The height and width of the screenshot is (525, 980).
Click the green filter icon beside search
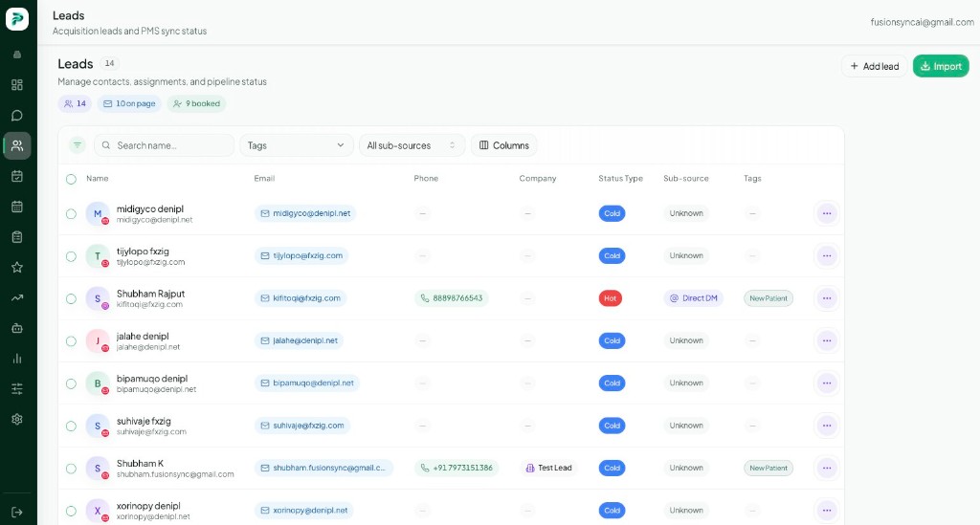[x=77, y=145]
